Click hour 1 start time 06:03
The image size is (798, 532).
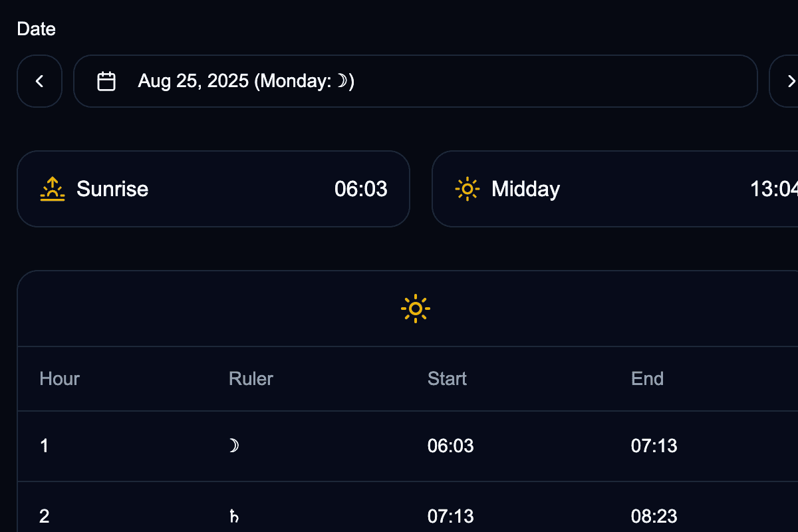coord(450,446)
